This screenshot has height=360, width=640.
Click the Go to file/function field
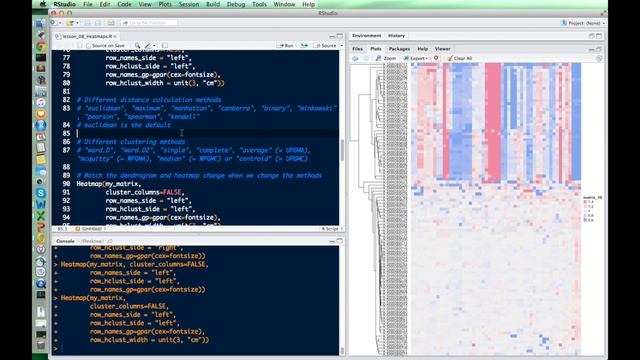pyautogui.click(x=149, y=23)
